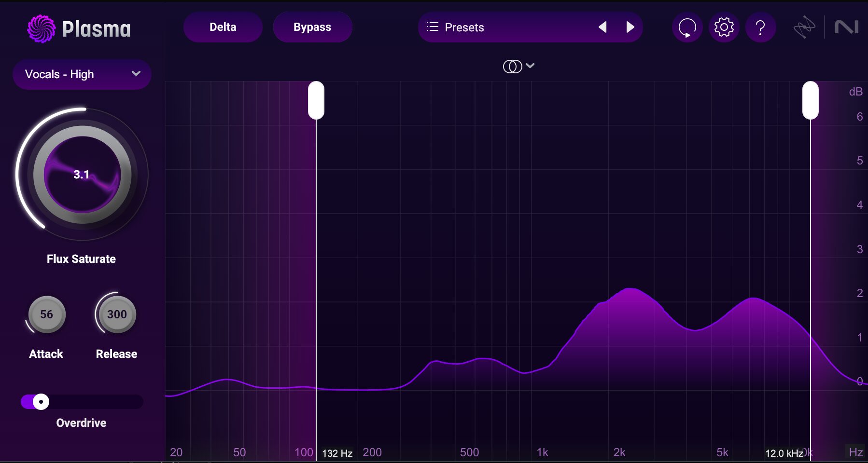This screenshot has height=463, width=868.
Task: Click the low frequency handle at 132 Hz
Action: click(316, 100)
